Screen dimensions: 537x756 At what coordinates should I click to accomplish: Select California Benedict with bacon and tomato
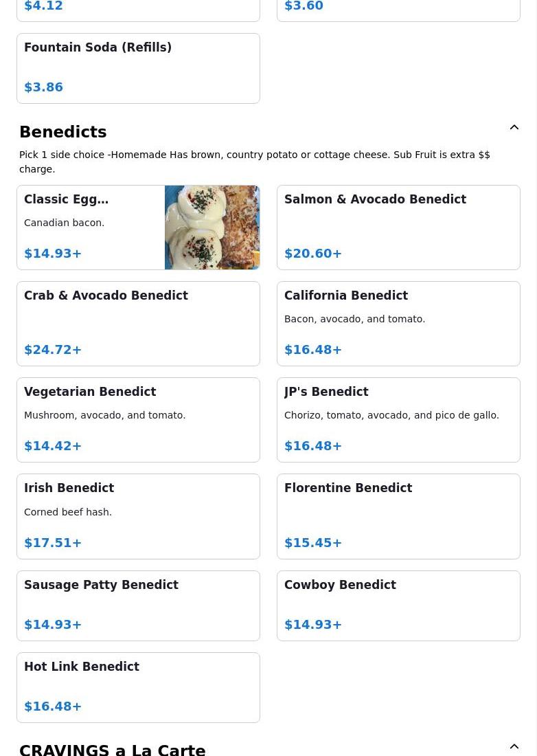[x=398, y=323]
